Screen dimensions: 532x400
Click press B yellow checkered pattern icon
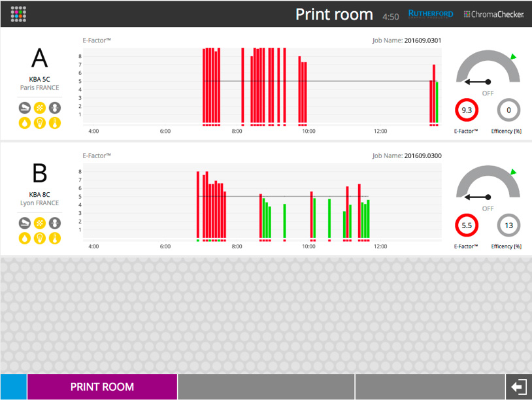pyautogui.click(x=40, y=224)
